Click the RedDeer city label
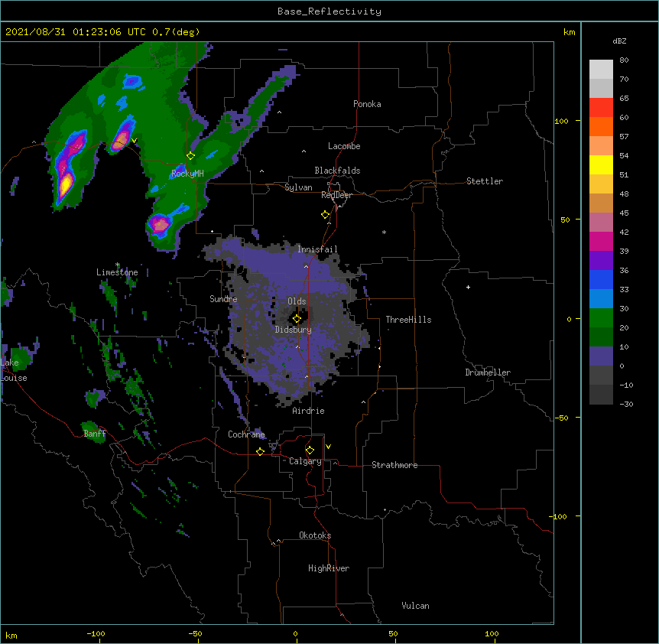This screenshot has height=644, width=659. point(336,195)
